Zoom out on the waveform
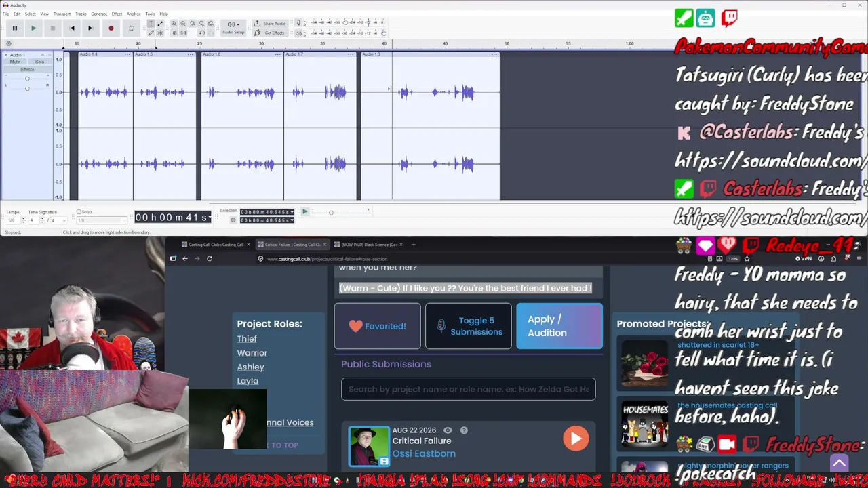 coord(183,24)
